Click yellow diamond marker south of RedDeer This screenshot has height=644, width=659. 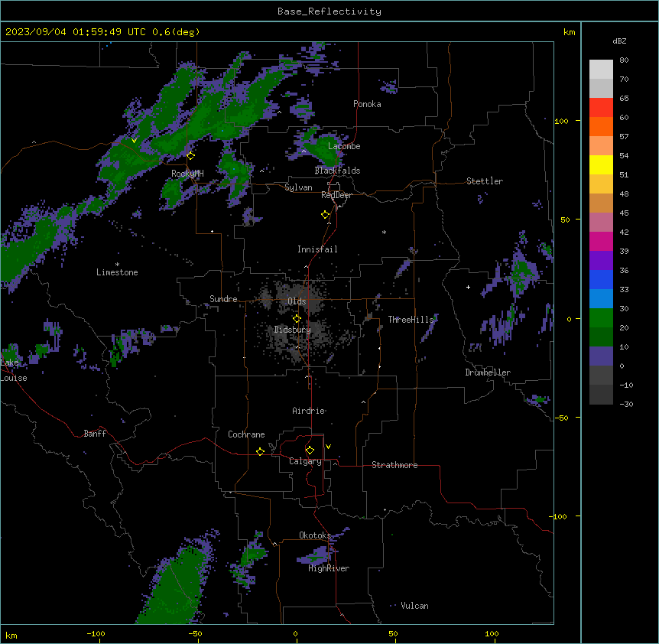(x=325, y=215)
